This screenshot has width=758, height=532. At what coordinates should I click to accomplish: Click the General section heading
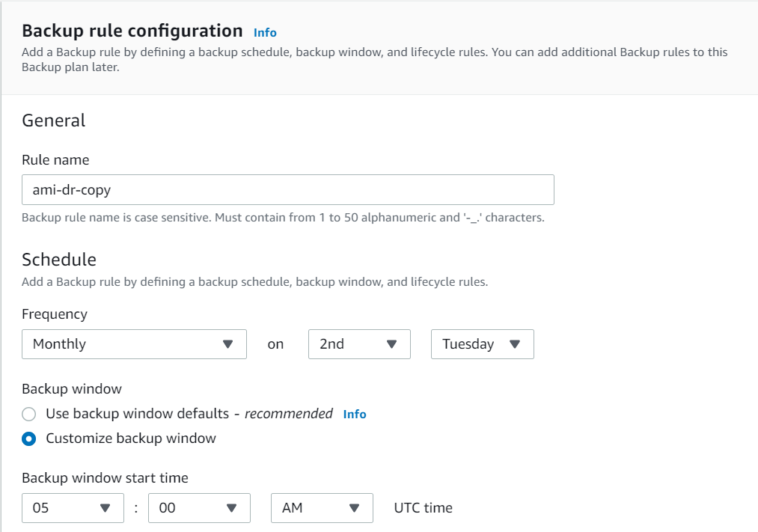[54, 120]
